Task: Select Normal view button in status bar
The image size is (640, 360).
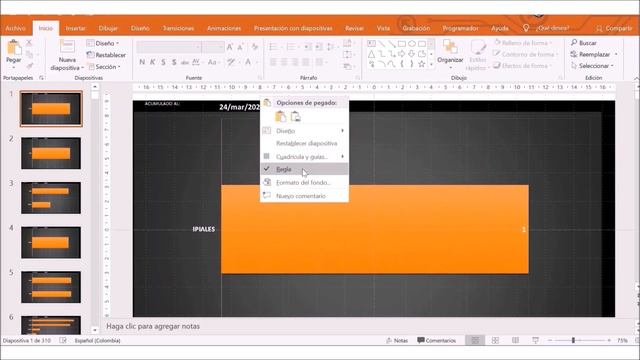Action: 475,340
